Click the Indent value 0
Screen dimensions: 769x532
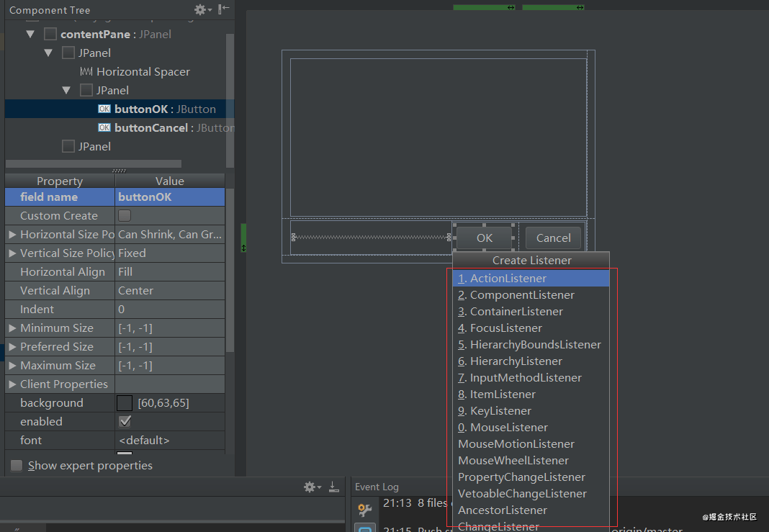point(170,310)
